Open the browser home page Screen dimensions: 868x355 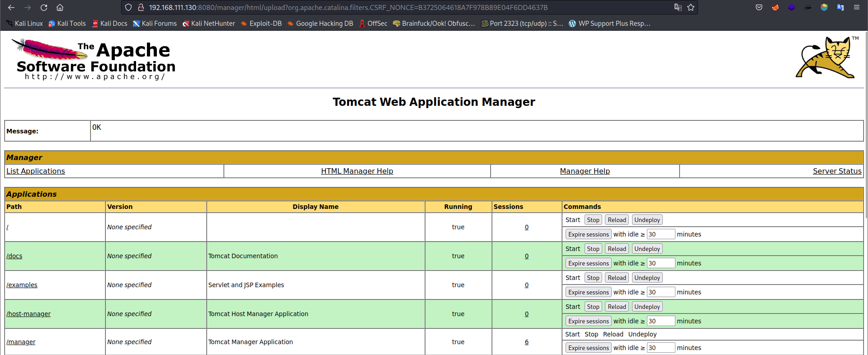pyautogui.click(x=60, y=7)
